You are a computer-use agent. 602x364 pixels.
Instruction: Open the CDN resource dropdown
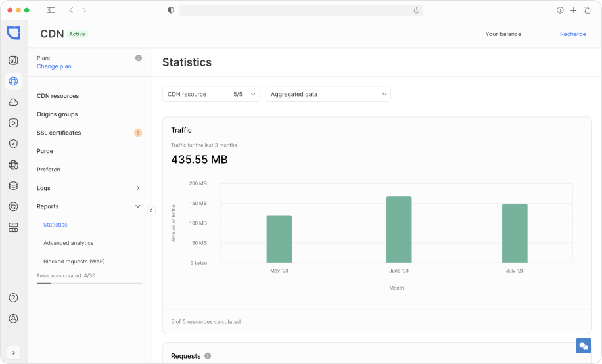coord(211,94)
